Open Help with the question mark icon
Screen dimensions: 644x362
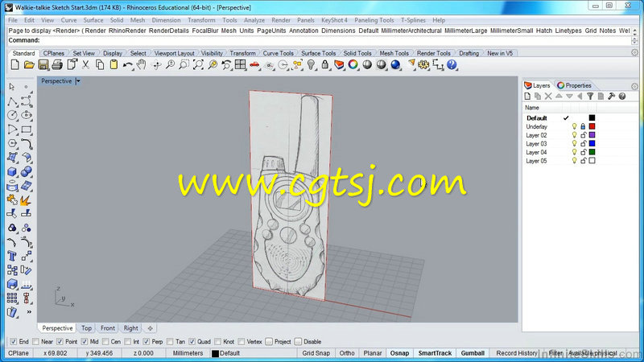pyautogui.click(x=452, y=65)
